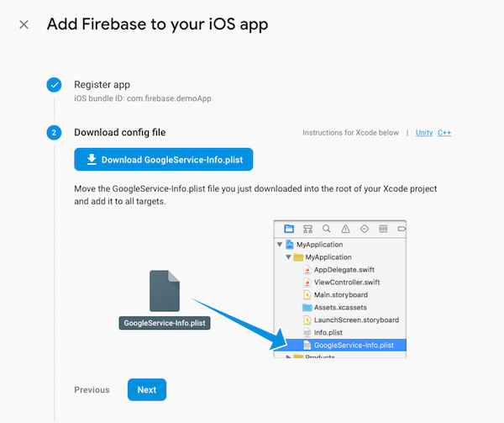
Task: Click the Xcode find navigator magnifier icon
Action: click(326, 228)
